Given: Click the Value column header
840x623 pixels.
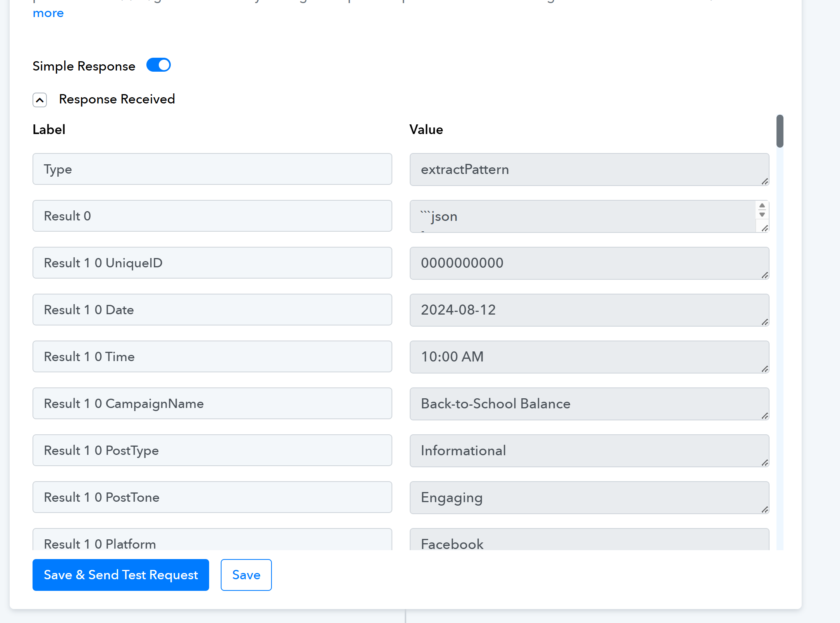Looking at the screenshot, I should [x=426, y=130].
